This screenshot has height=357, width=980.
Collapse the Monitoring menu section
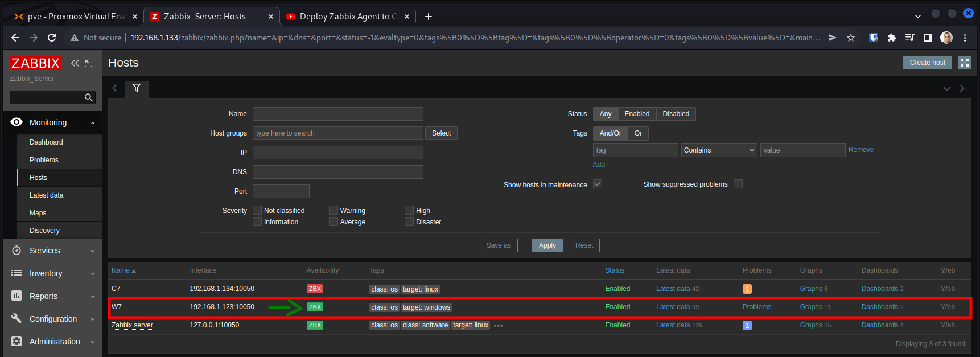point(52,122)
